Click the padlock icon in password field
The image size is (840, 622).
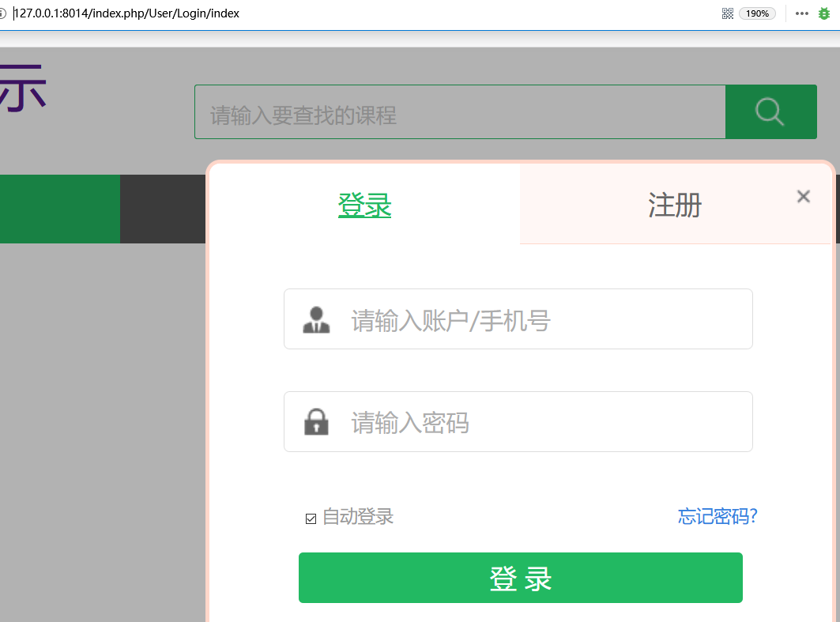coord(316,421)
